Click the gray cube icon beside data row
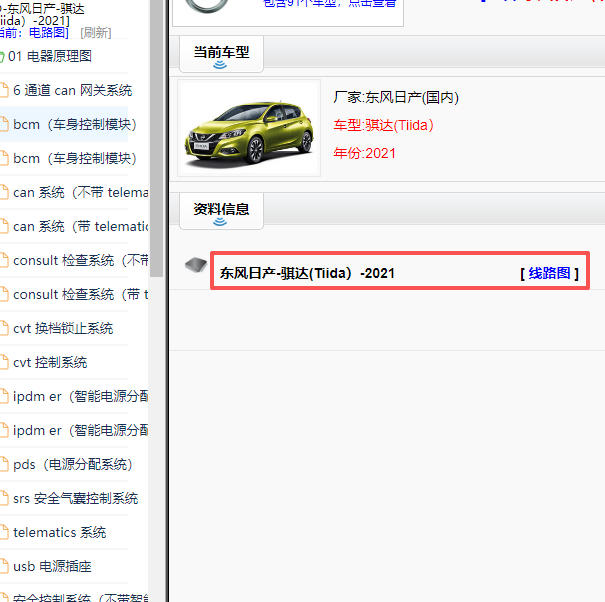605x602 pixels. click(196, 265)
